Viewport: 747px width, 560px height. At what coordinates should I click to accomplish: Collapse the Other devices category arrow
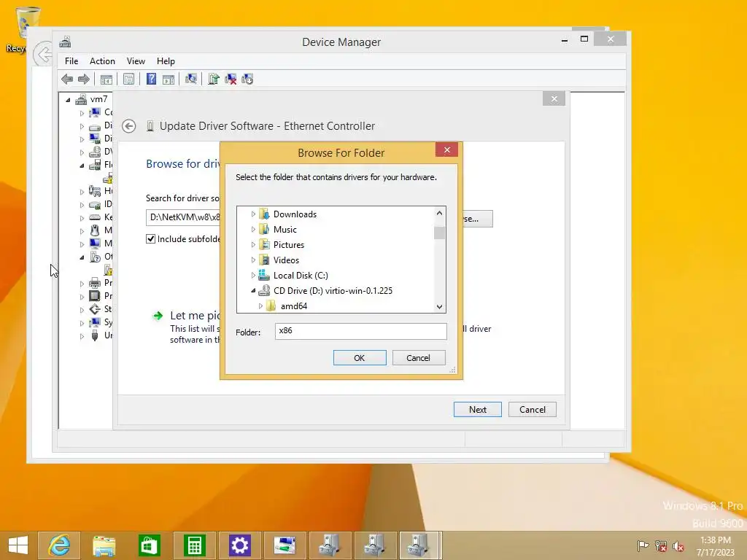point(82,257)
